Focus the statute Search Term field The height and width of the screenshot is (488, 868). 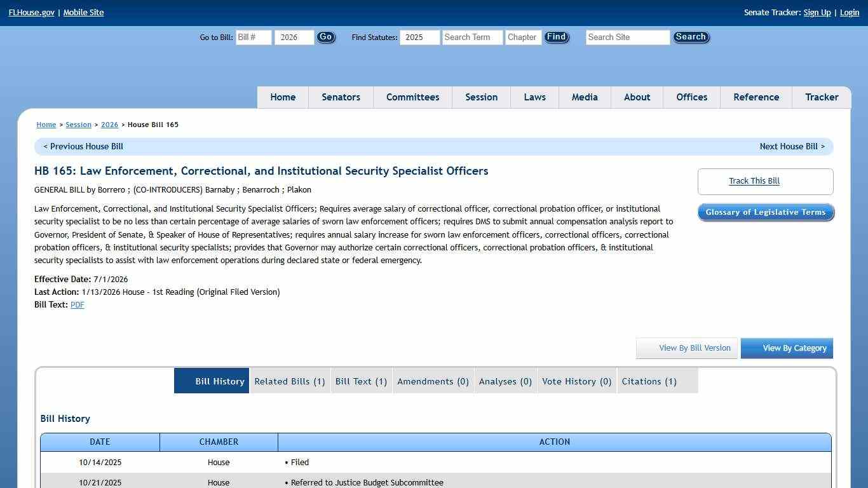(x=472, y=37)
